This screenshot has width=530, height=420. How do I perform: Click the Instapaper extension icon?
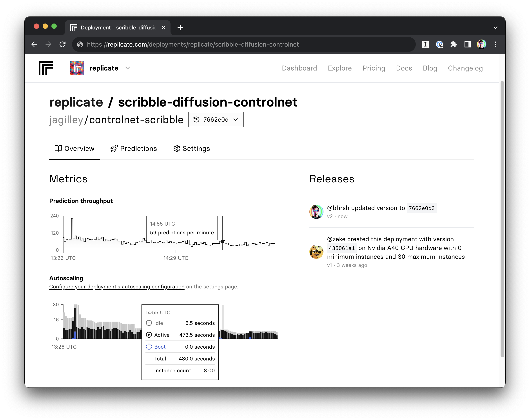pyautogui.click(x=425, y=44)
